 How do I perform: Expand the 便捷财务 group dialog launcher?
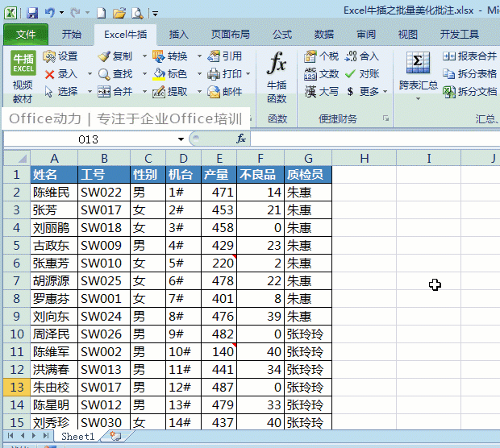pos(385,119)
